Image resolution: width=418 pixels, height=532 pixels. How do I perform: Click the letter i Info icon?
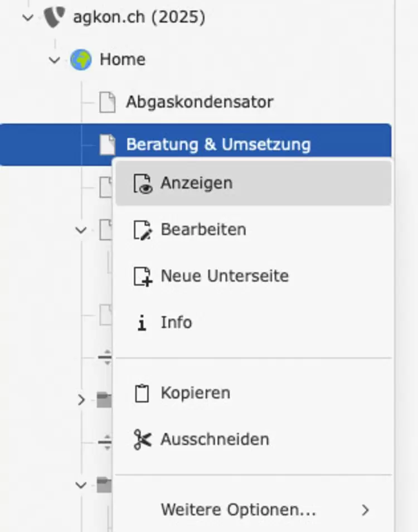click(x=142, y=323)
